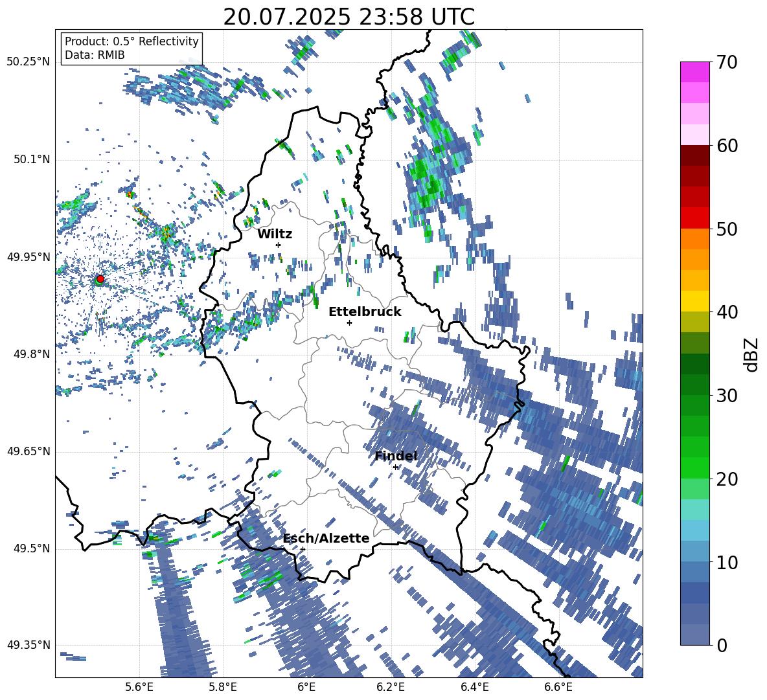The image size is (767, 700).
Task: Click the dBZ colorbar axis label
Action: click(752, 354)
